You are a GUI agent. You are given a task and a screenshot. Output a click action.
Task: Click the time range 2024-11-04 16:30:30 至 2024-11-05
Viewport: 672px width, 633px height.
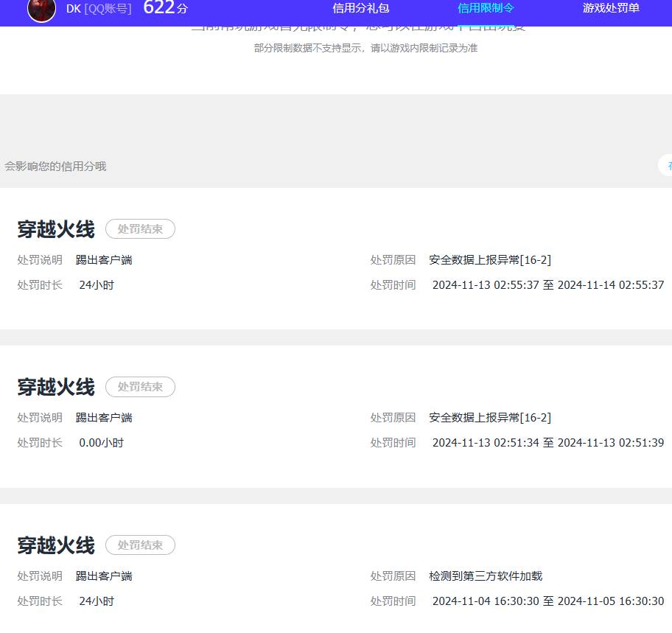click(548, 601)
